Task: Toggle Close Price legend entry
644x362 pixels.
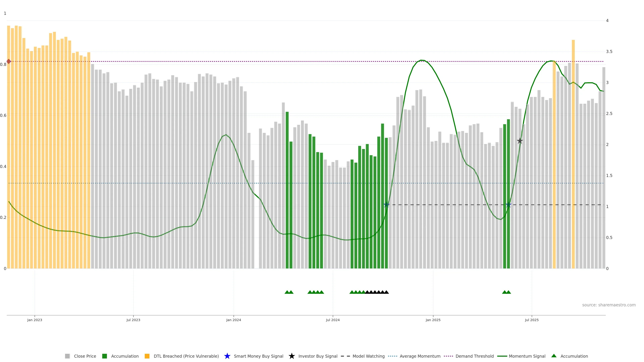Action: click(x=85, y=356)
